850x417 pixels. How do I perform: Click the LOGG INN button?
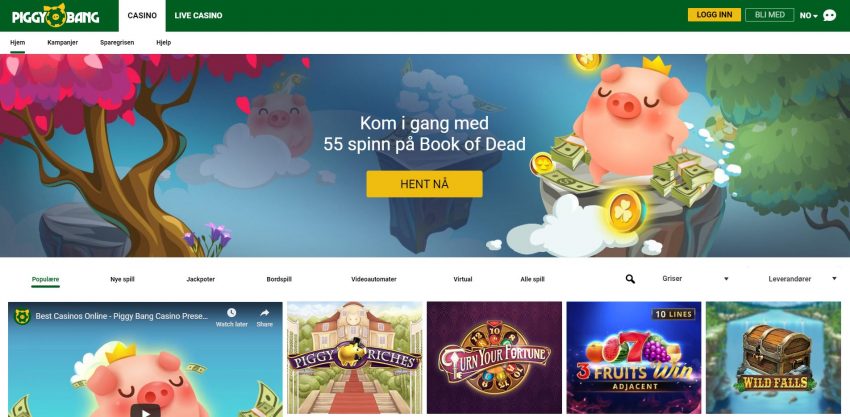coord(714,15)
